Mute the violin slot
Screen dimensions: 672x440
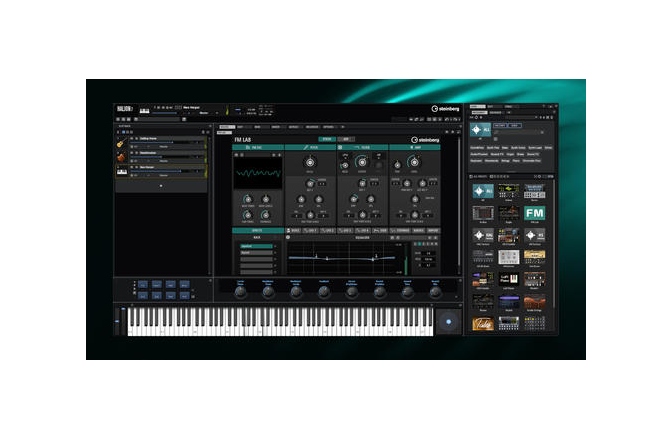[132, 153]
